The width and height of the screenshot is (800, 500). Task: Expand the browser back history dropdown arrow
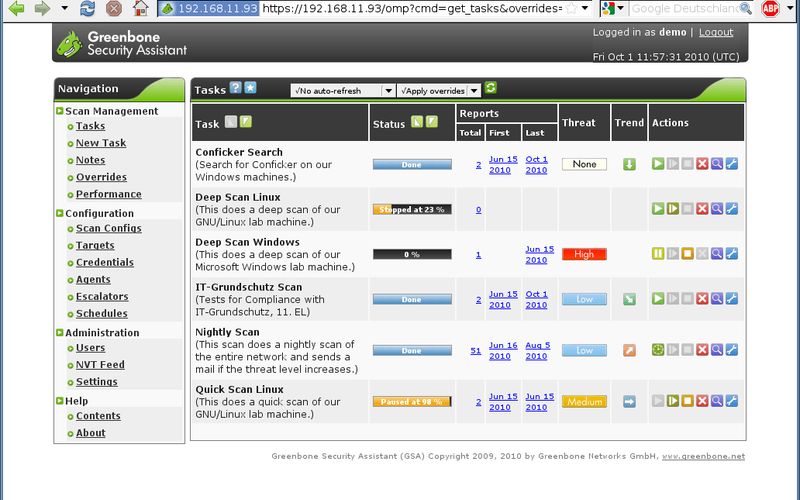pyautogui.click(x=64, y=9)
